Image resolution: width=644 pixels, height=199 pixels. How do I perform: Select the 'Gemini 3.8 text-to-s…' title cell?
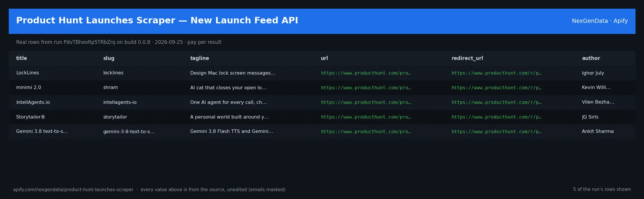(42, 132)
